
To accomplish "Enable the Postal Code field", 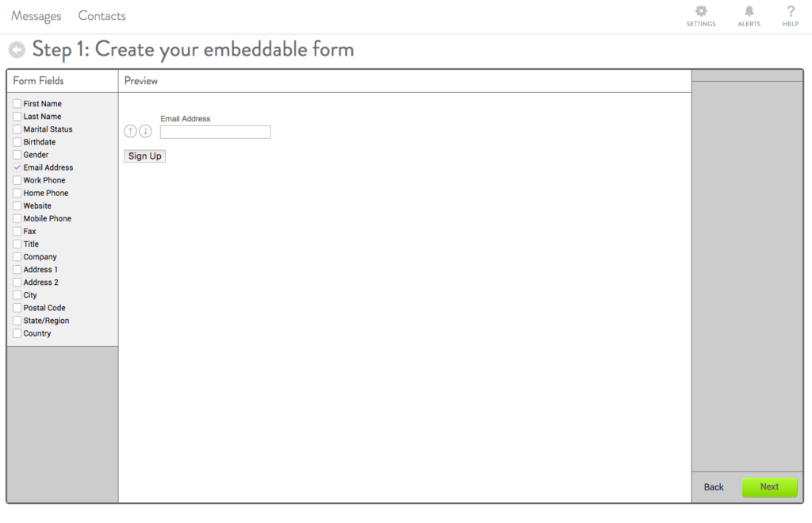I will (x=17, y=307).
